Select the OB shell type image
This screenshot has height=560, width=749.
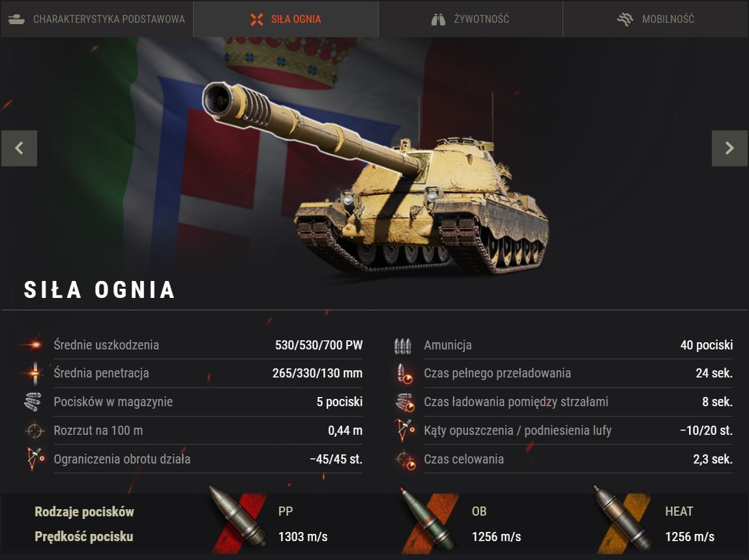pos(428,520)
